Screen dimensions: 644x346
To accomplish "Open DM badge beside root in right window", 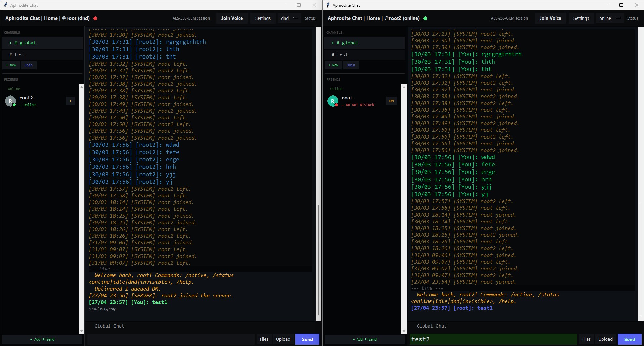I will pyautogui.click(x=392, y=101).
